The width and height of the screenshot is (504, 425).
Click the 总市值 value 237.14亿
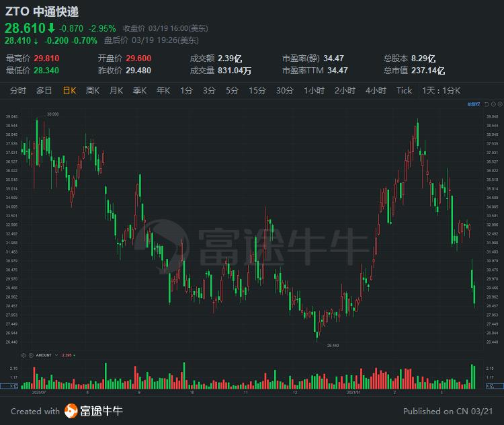pyautogui.click(x=428, y=71)
